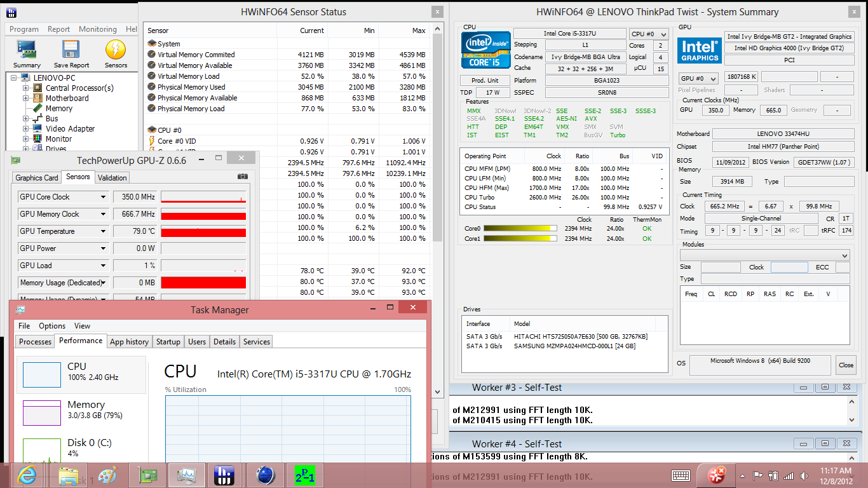Open Monitoring menu in HWiNFO64
The image size is (868, 488).
click(97, 29)
